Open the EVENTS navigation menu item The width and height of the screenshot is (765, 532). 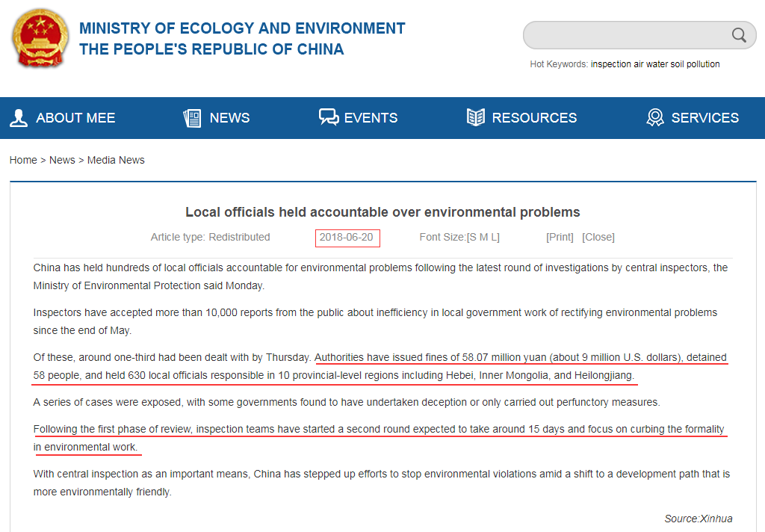pyautogui.click(x=371, y=118)
